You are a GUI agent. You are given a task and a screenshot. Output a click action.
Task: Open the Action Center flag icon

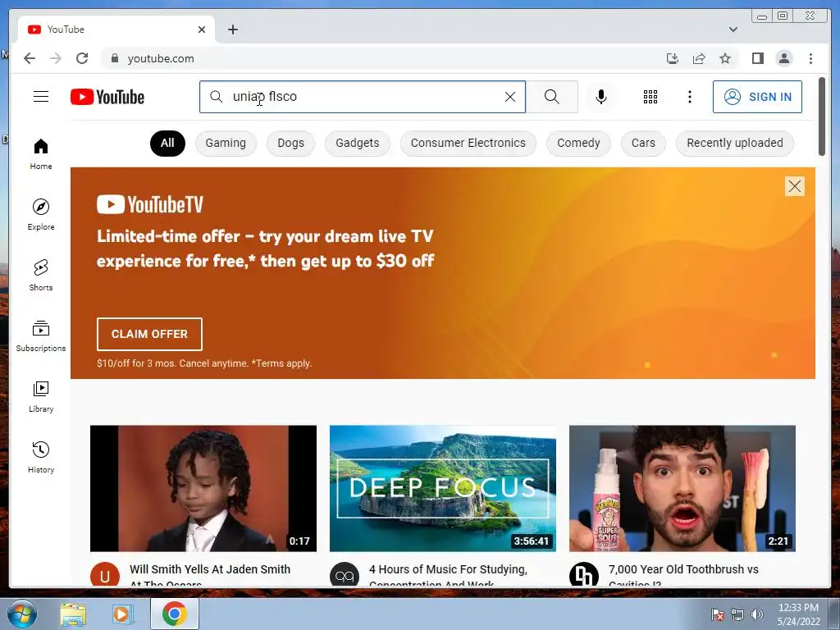(718, 614)
